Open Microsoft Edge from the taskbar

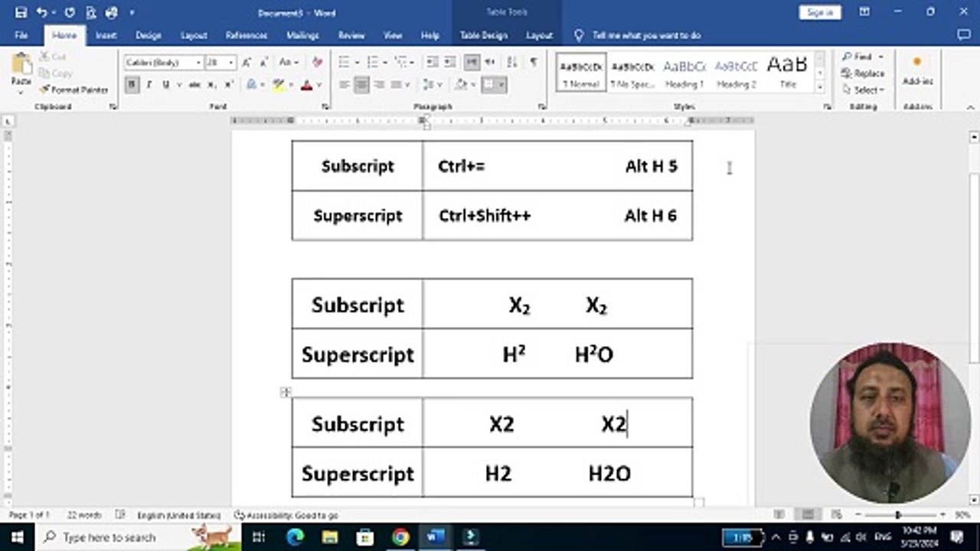296,537
